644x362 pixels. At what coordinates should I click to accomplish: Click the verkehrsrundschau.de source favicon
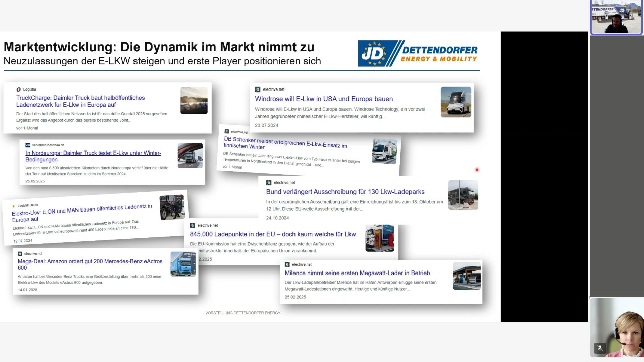click(x=28, y=145)
